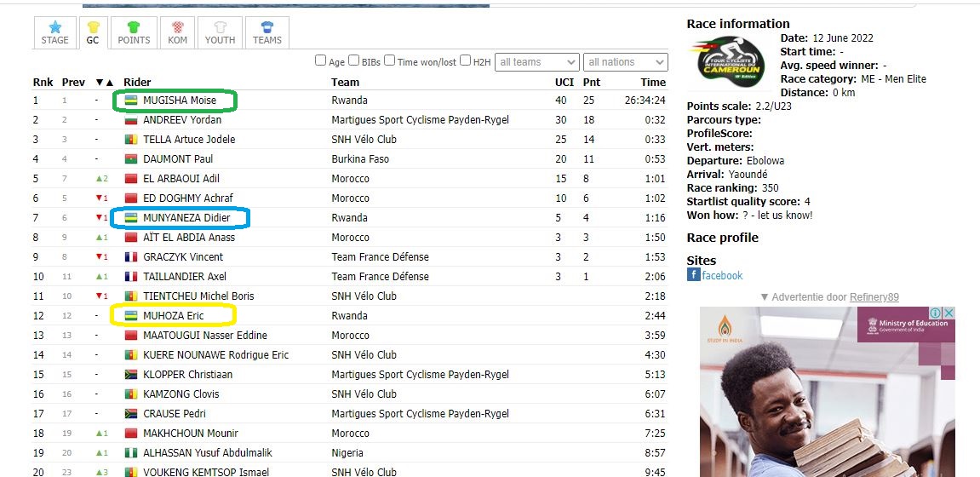Image resolution: width=980 pixels, height=477 pixels.
Task: Click the Facebook icon under Sites
Action: coord(694,275)
